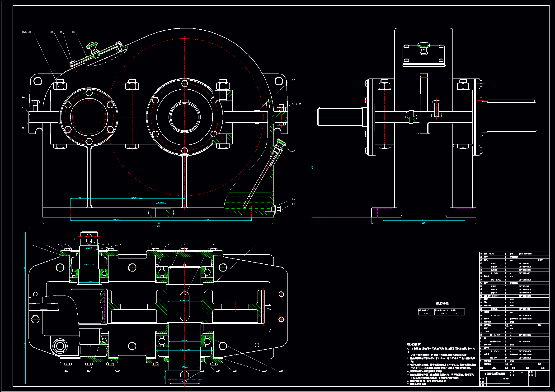Select the 6214 bearing row in parts list

tap(495, 341)
